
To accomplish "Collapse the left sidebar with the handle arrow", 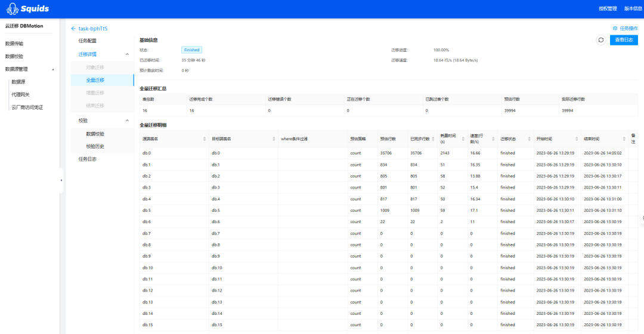I will [61, 180].
